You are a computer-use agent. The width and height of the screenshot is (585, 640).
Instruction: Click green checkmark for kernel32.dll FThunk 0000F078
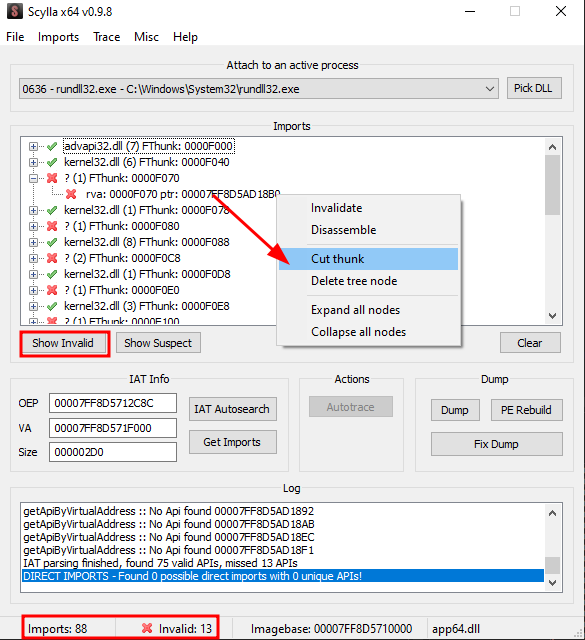(x=52, y=210)
